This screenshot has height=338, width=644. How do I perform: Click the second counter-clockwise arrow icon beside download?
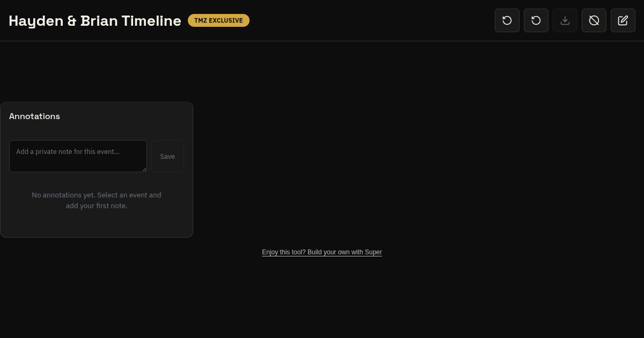point(536,20)
